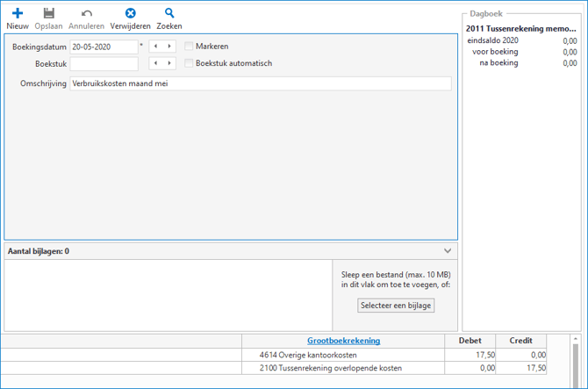
Task: Click the Debet column header
Action: [470, 341]
